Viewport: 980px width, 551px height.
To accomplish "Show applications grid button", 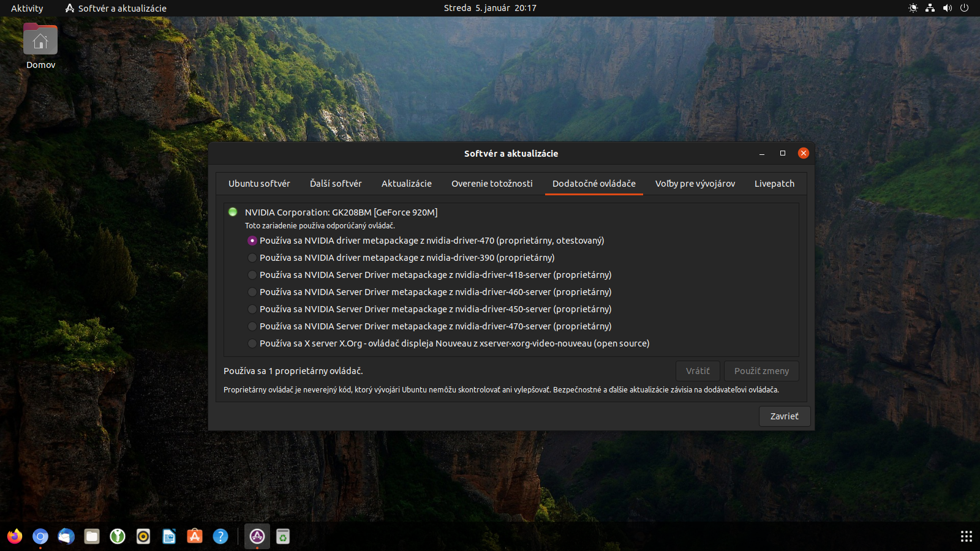I will tap(966, 536).
